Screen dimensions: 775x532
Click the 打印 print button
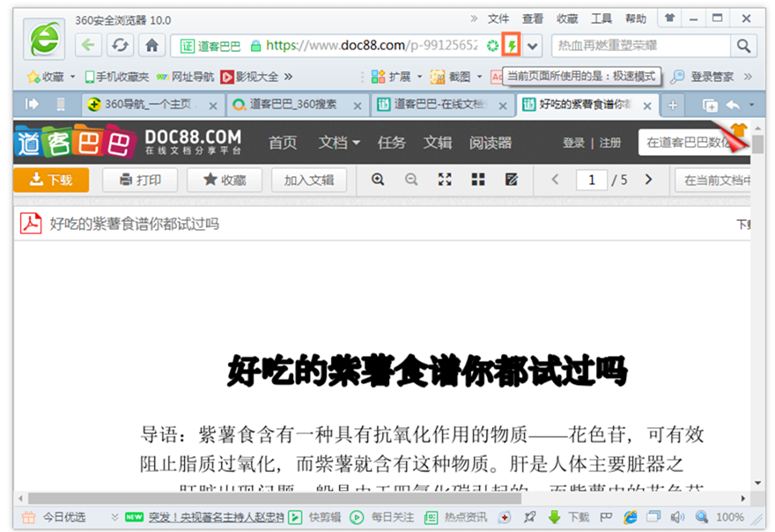point(140,180)
